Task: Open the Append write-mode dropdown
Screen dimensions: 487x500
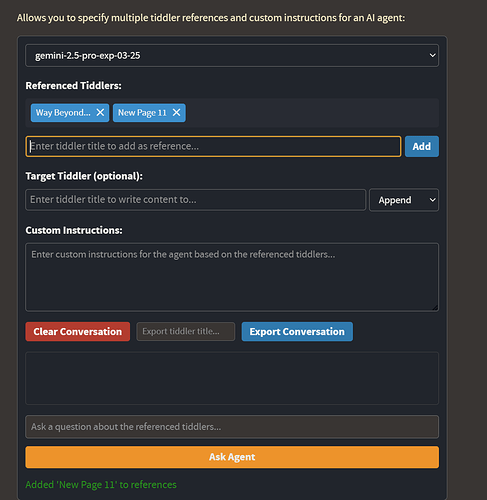Action: point(404,200)
